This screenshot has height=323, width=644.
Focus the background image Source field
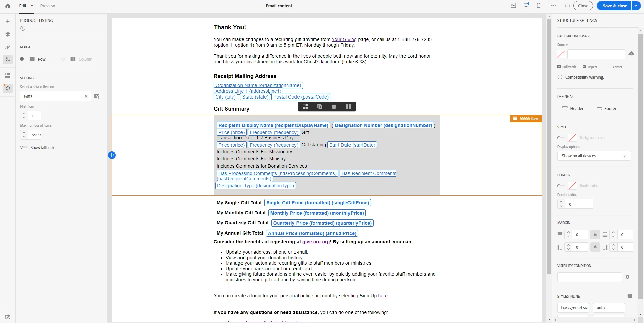(596, 54)
